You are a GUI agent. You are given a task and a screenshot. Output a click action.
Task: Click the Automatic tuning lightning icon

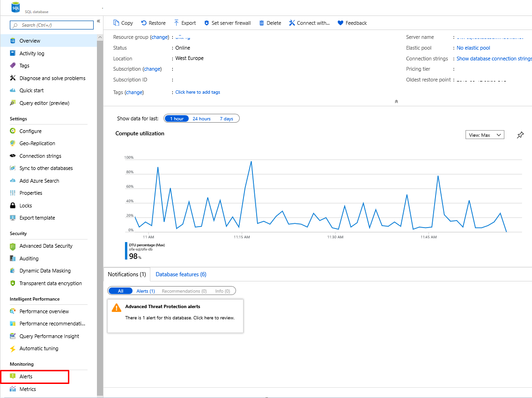point(13,348)
